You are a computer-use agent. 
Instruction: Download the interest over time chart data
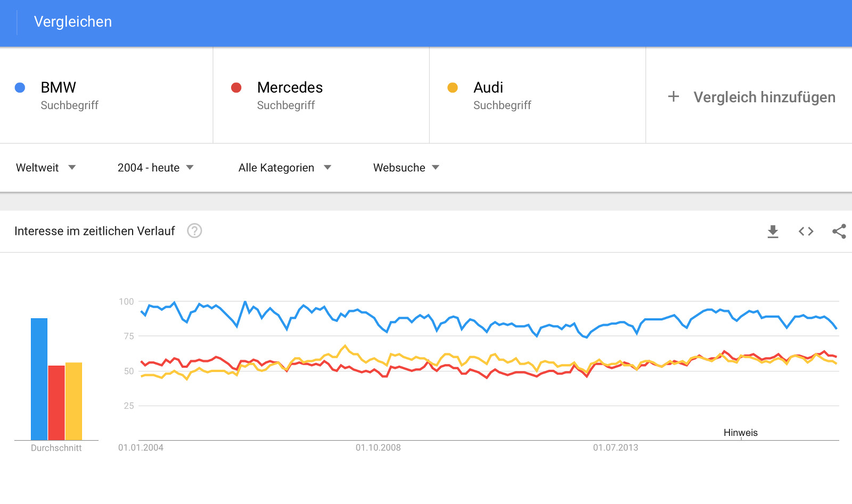click(x=773, y=232)
